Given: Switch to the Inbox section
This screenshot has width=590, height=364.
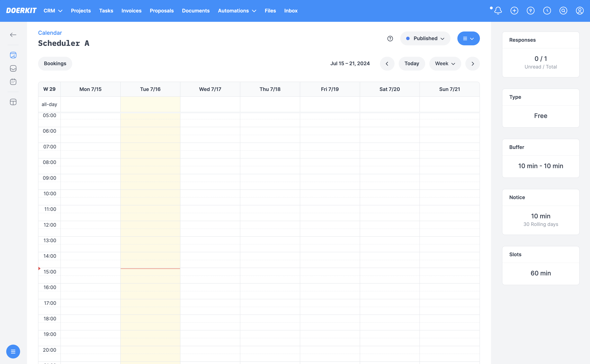Looking at the screenshot, I should [290, 11].
